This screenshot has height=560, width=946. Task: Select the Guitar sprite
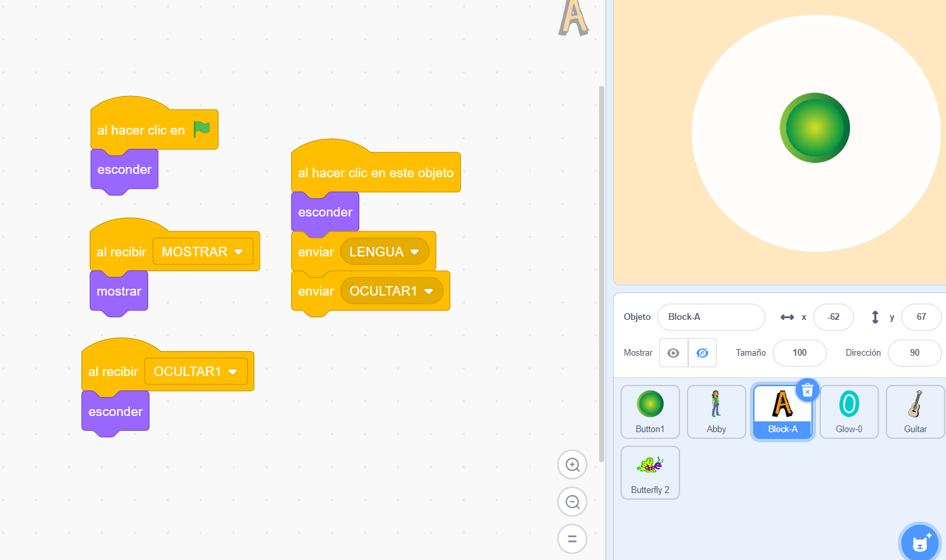point(915,411)
